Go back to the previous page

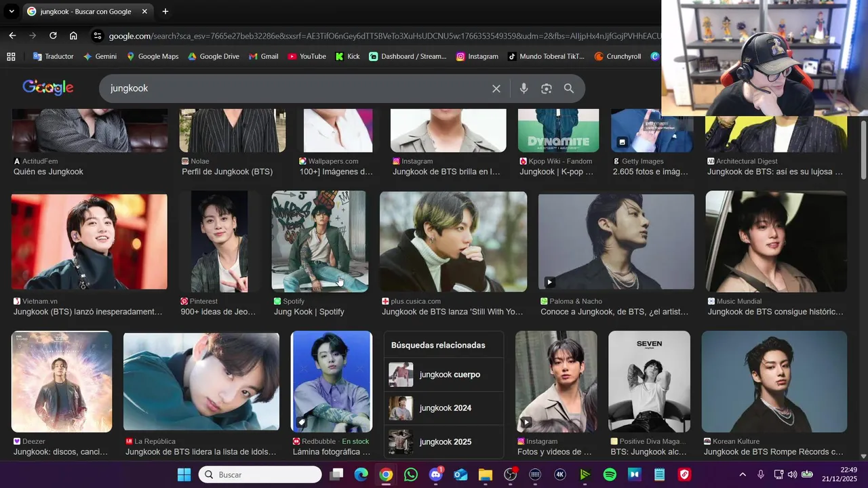(12, 35)
